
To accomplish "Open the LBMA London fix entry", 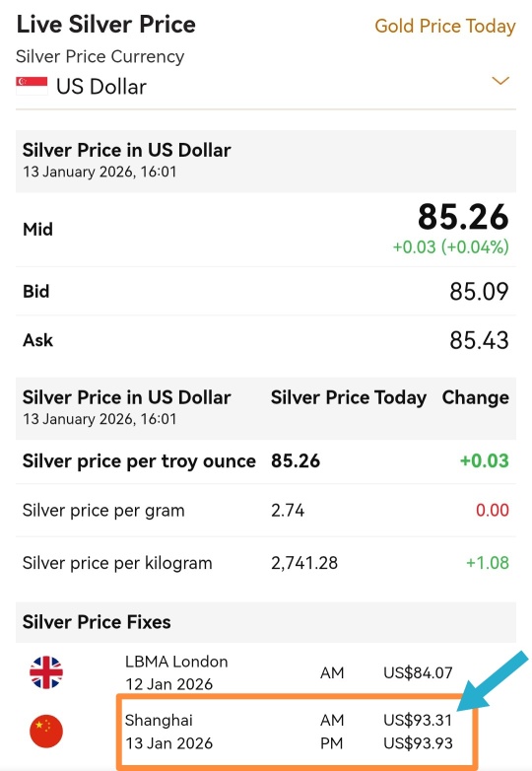I will pos(266,672).
